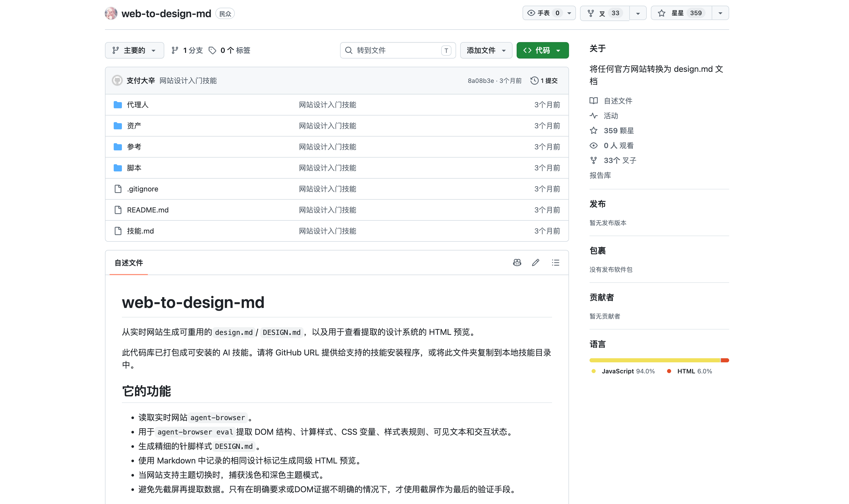Open the 技能.md file

[x=140, y=231]
